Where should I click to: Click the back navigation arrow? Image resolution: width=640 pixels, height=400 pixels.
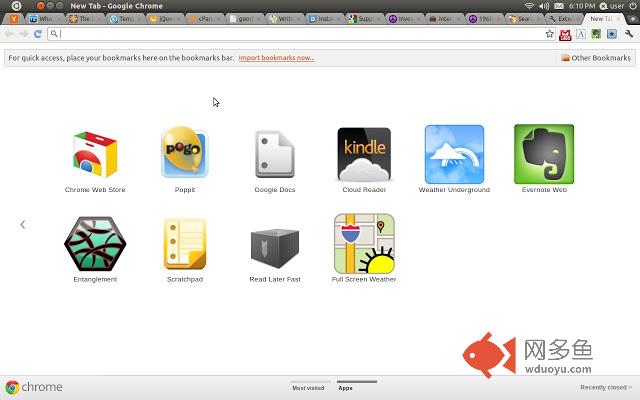pyautogui.click(x=9, y=34)
